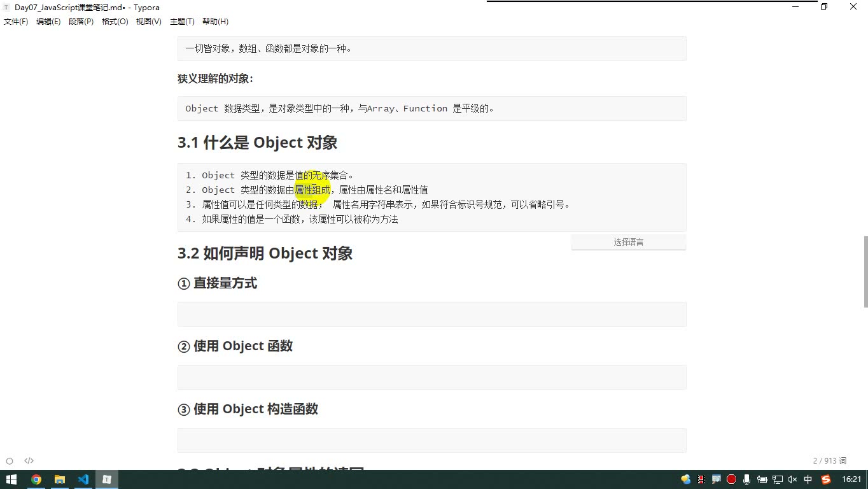Click the word count 2 / 913 词

(830, 461)
